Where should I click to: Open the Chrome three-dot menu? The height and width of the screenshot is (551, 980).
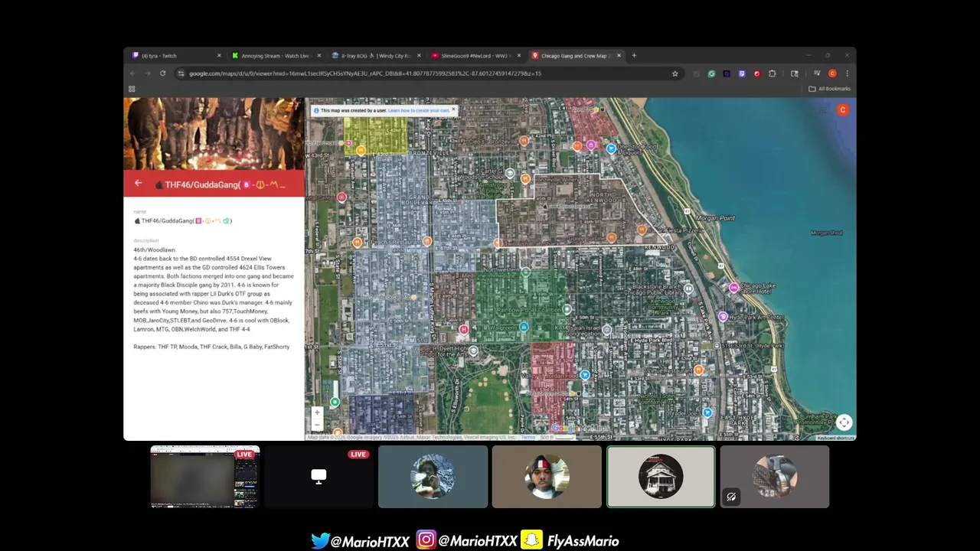click(x=847, y=73)
